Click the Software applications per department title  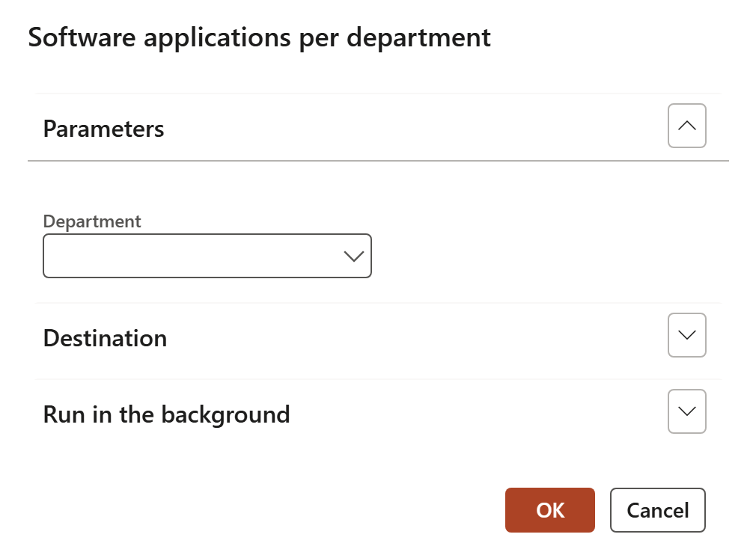click(259, 37)
